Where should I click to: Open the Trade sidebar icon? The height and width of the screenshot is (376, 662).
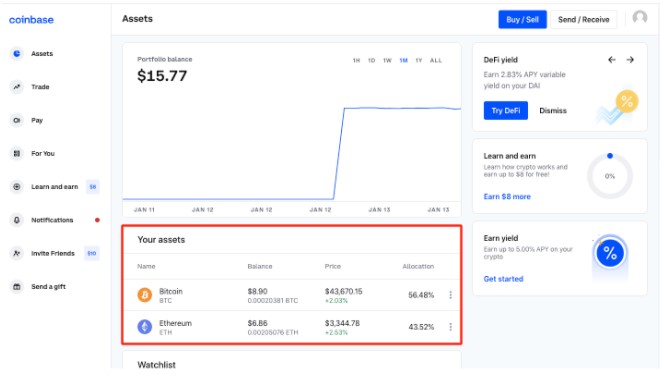[16, 87]
